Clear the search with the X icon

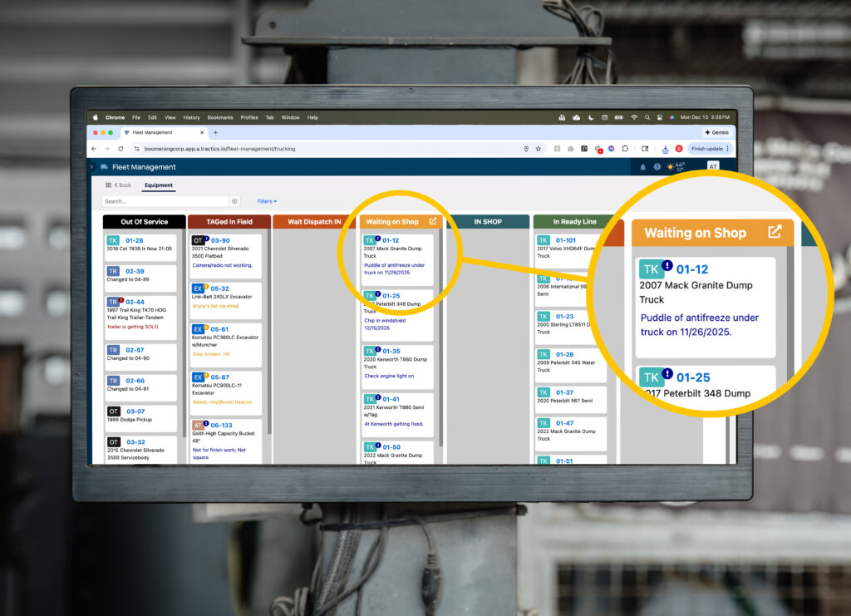[x=234, y=201]
